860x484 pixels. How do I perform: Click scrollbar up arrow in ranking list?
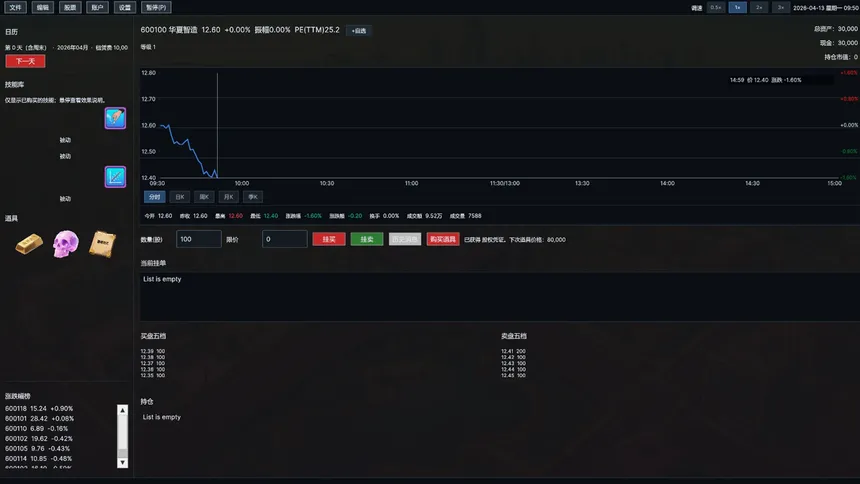click(x=122, y=410)
